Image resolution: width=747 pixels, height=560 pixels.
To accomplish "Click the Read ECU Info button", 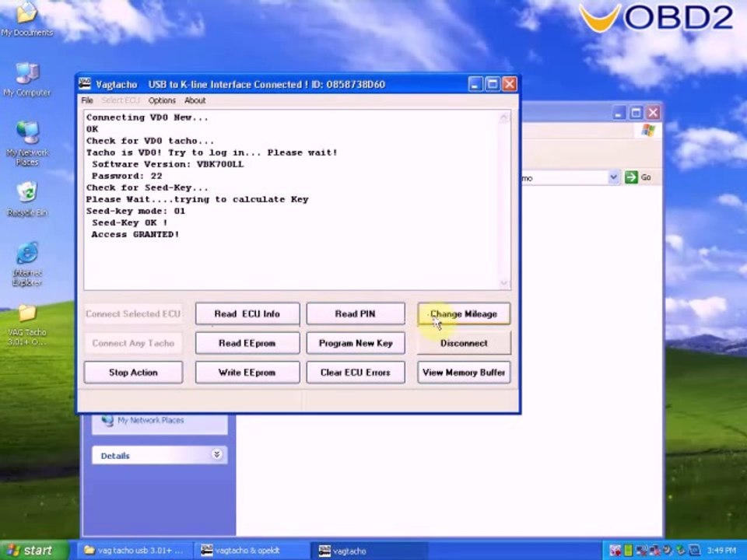I will pos(247,313).
